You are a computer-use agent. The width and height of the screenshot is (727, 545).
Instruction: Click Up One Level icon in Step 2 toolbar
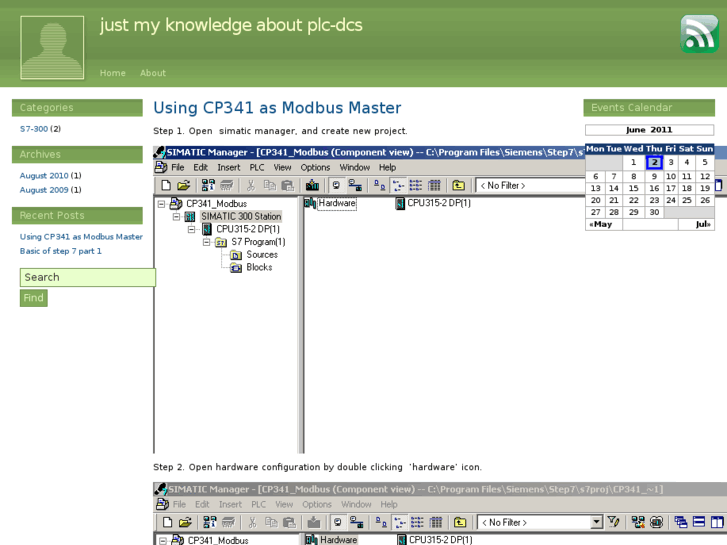click(x=460, y=522)
